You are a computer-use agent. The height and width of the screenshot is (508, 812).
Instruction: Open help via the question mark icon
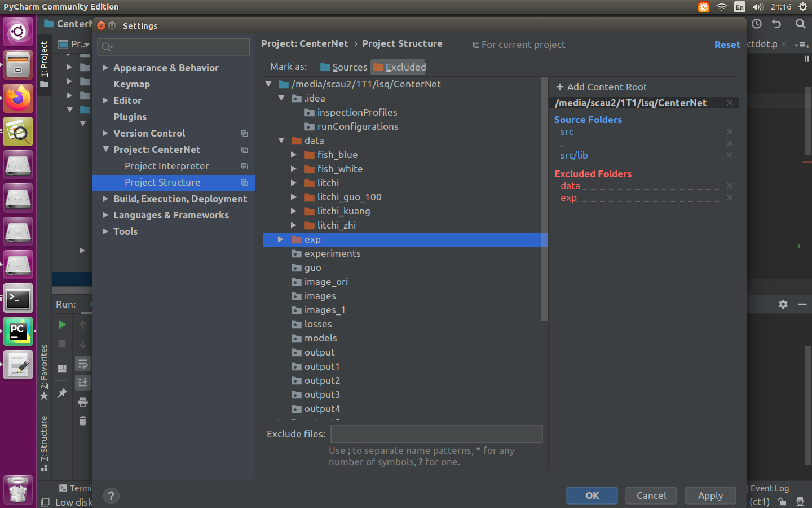tap(111, 496)
